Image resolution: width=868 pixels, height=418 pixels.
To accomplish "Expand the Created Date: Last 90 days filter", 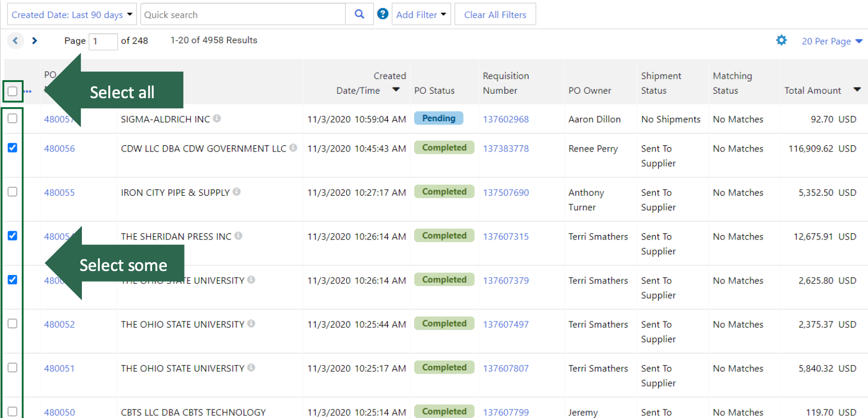I will (73, 15).
